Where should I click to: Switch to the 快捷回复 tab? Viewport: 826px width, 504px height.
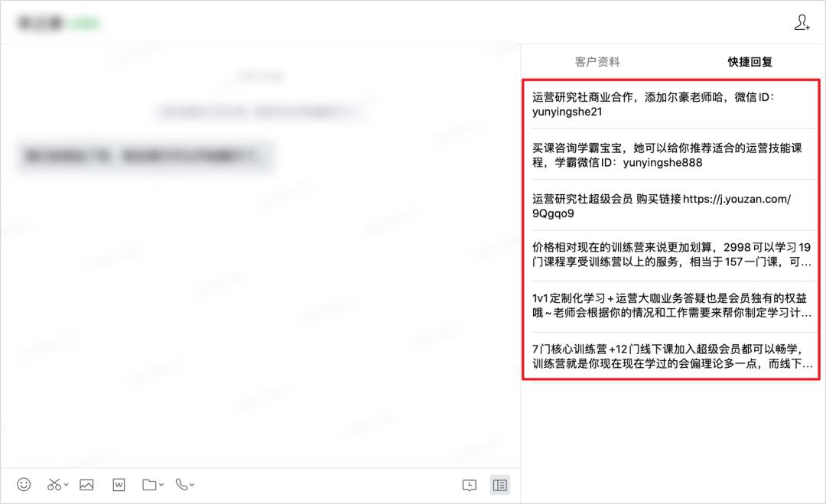(750, 62)
